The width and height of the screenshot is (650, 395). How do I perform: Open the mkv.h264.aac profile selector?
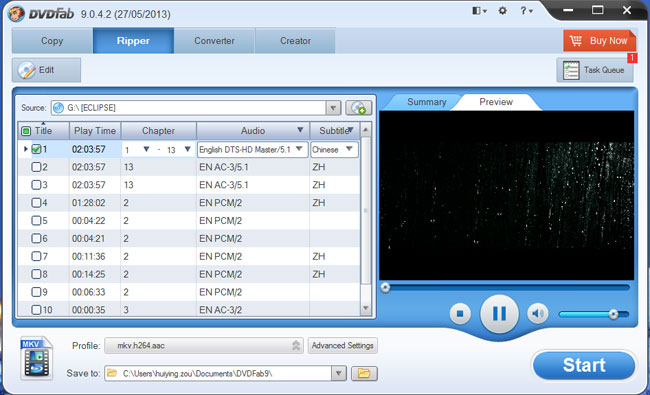click(204, 345)
